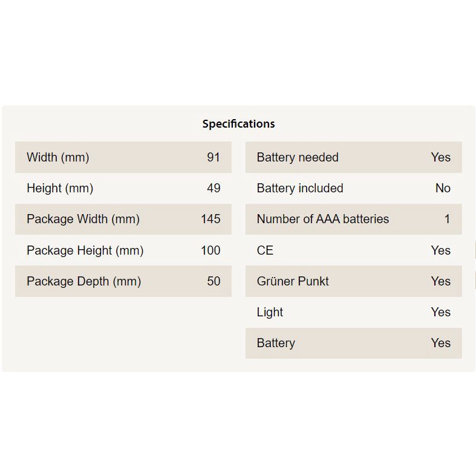Click the Yes value in the last Battery row
The height and width of the screenshot is (476, 476).
(x=440, y=343)
